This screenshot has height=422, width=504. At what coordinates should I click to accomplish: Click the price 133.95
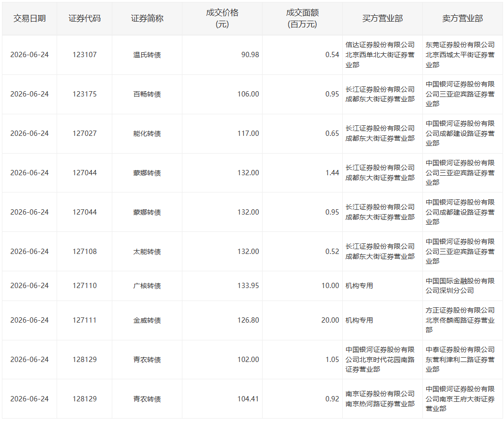[x=248, y=286]
